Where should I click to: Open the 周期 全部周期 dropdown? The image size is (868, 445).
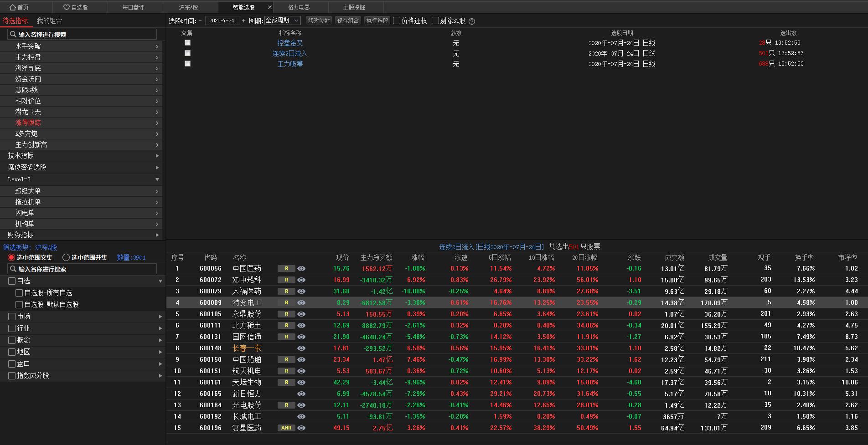(282, 20)
